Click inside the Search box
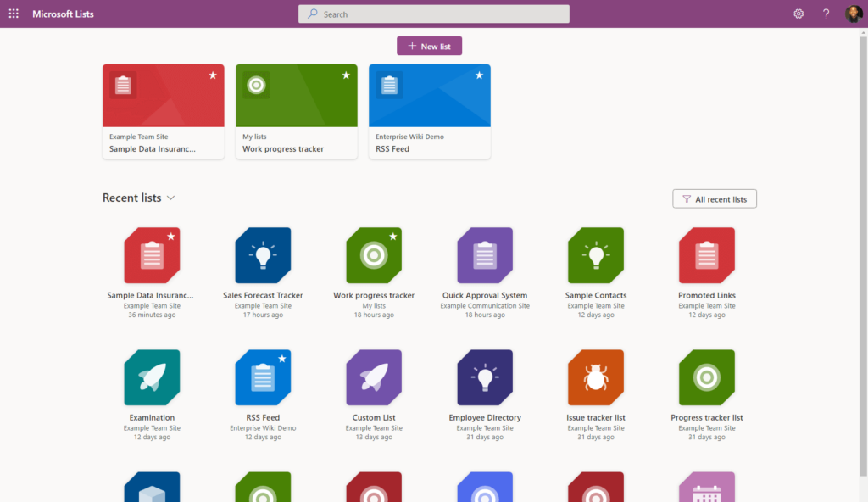868x502 pixels. (x=433, y=14)
